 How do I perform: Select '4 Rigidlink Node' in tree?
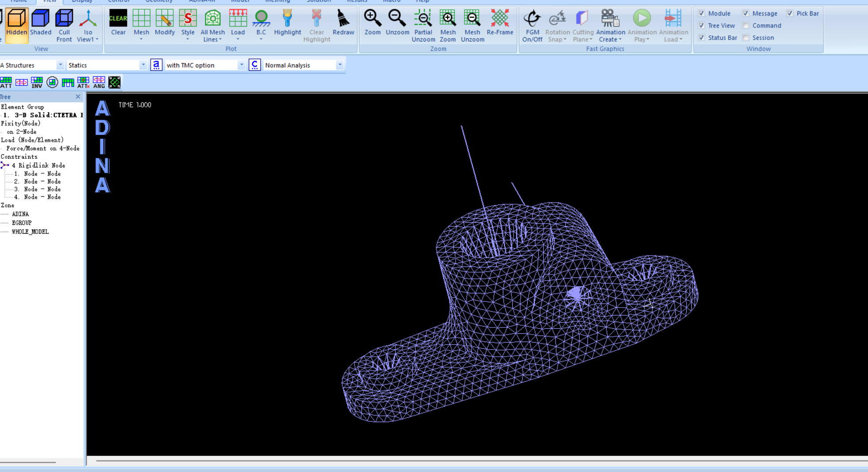38,165
